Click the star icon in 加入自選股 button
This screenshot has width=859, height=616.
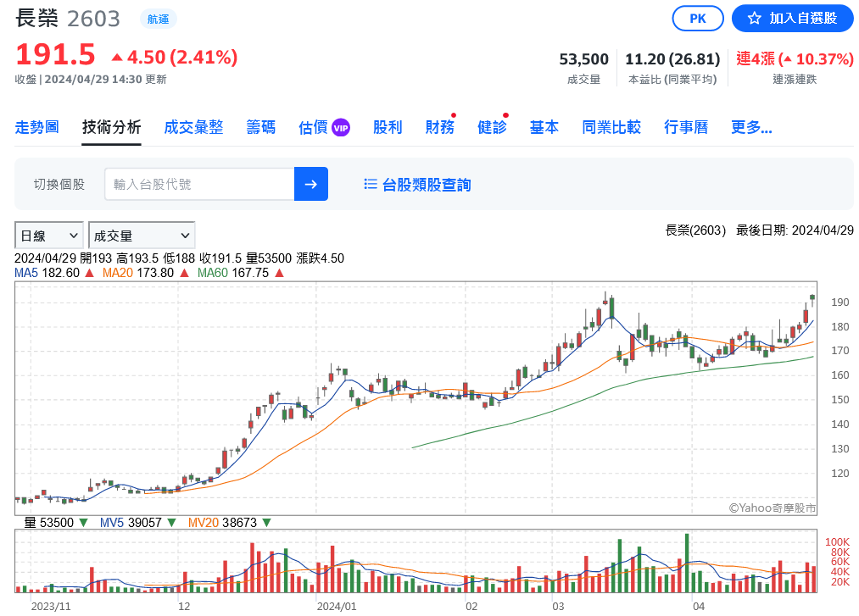coord(755,19)
